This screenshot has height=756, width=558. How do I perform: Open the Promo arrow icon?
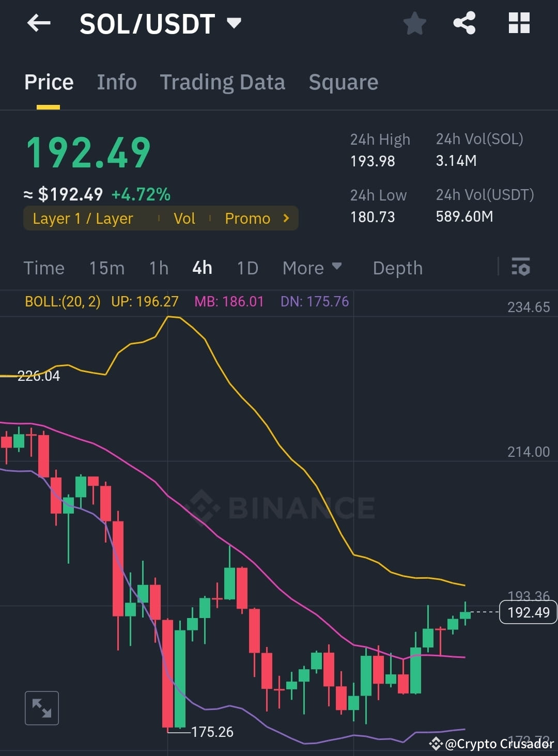(285, 218)
